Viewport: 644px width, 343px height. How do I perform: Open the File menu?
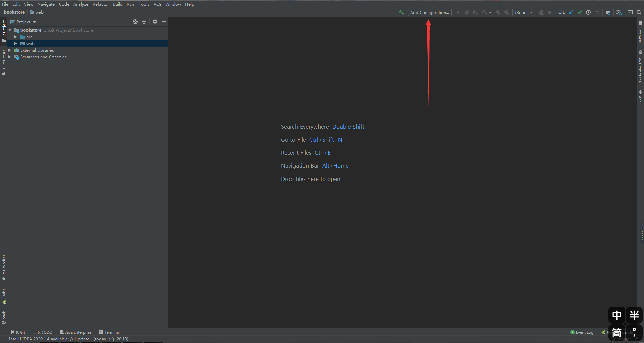[x=5, y=4]
